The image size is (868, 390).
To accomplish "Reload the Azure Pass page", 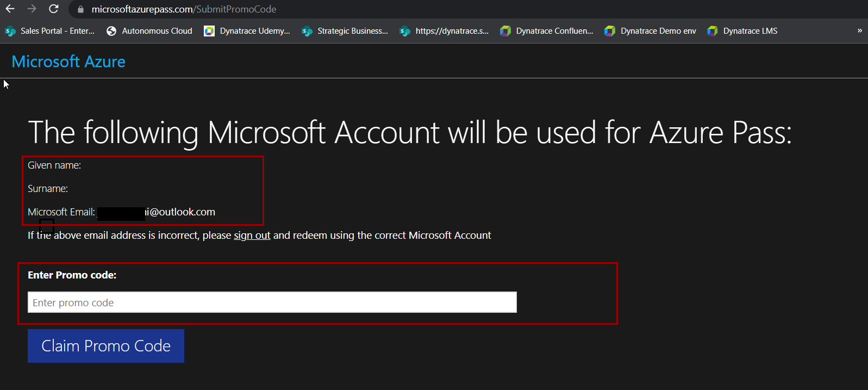I will pyautogui.click(x=53, y=9).
